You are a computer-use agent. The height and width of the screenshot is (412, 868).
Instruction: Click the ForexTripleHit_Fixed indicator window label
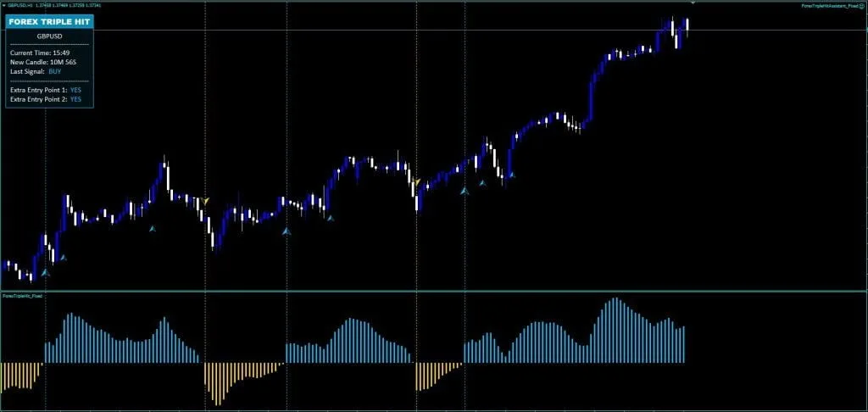23,296
